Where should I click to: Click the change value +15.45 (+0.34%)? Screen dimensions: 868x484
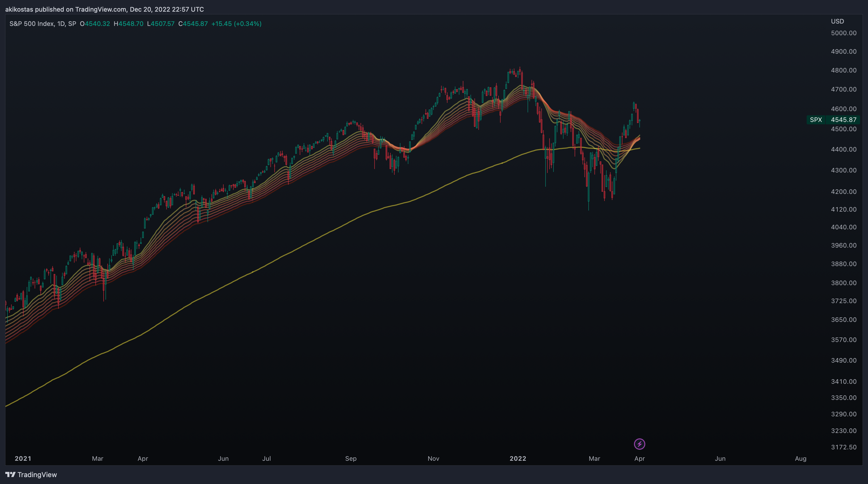[x=236, y=24]
